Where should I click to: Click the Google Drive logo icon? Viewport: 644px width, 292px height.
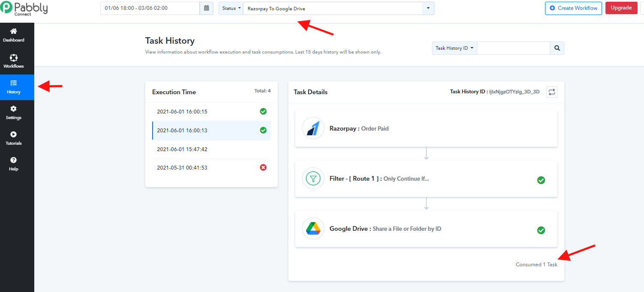coord(313,229)
